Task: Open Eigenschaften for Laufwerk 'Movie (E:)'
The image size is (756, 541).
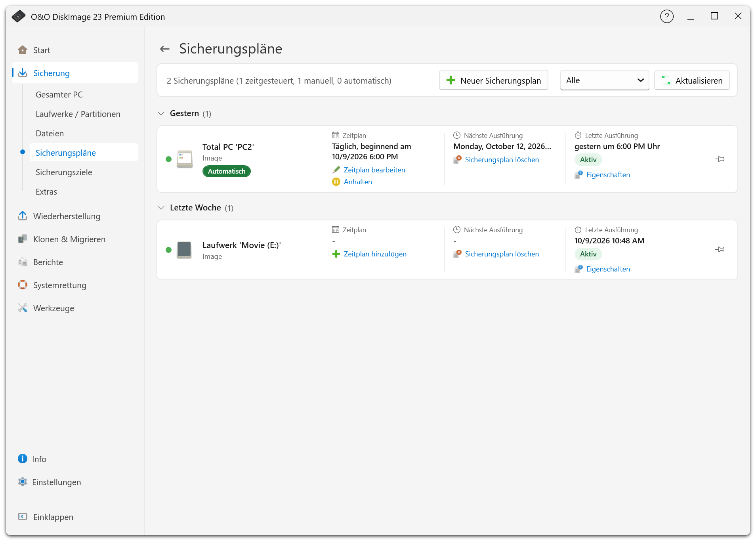Action: (x=608, y=269)
